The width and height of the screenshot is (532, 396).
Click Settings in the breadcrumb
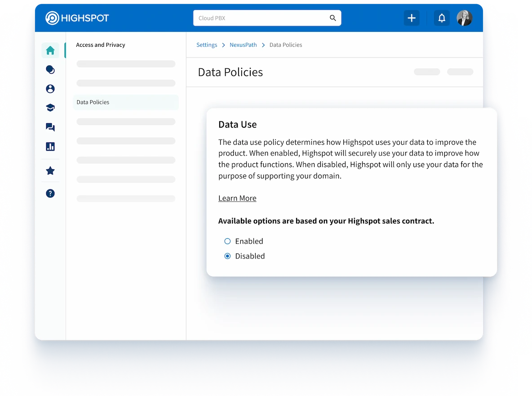pyautogui.click(x=207, y=45)
